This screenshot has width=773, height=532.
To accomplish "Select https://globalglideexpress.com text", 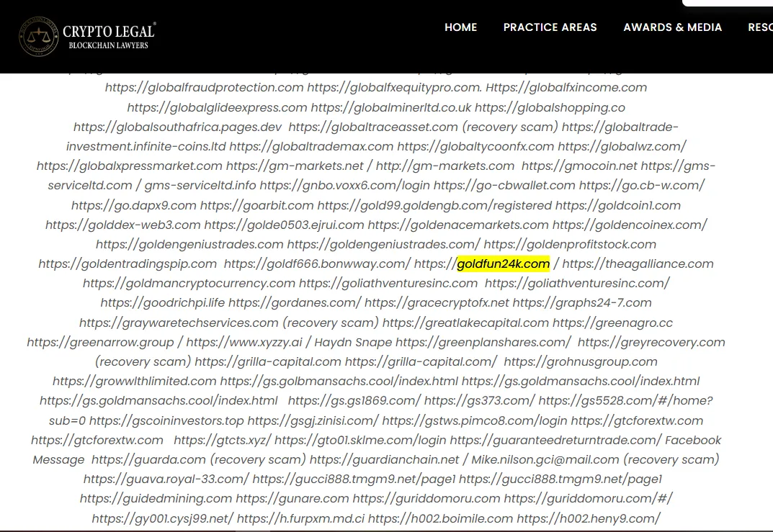I will [x=217, y=107].
